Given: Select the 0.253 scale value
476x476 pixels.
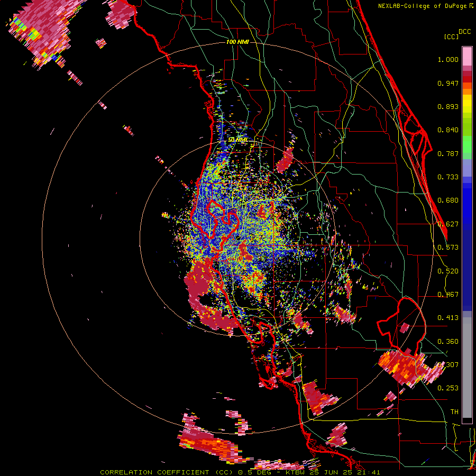Looking at the screenshot, I should [x=448, y=388].
